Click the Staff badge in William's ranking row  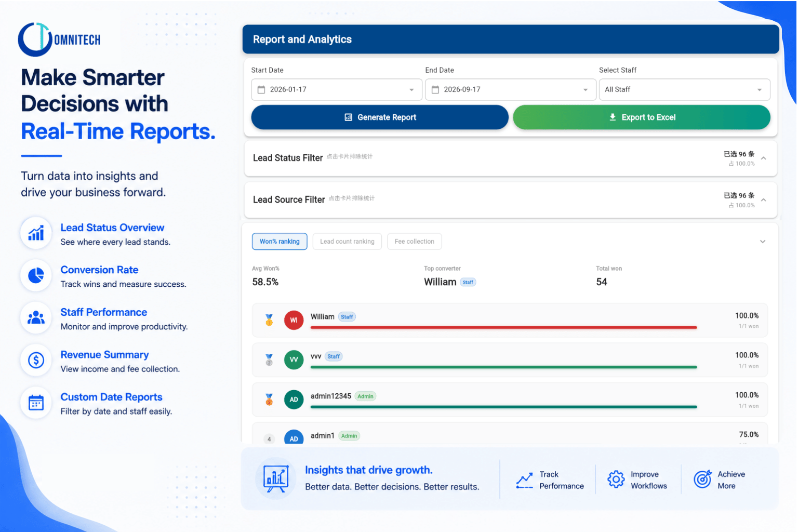[x=347, y=317]
